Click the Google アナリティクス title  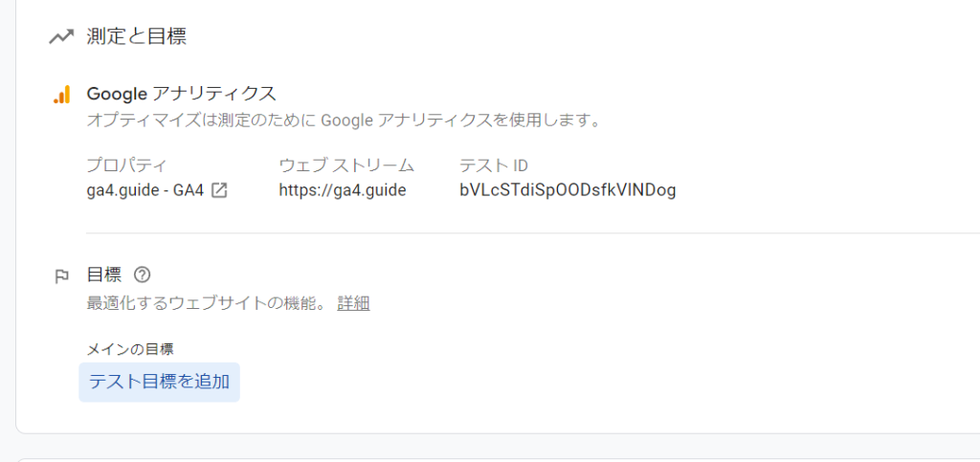(x=181, y=95)
